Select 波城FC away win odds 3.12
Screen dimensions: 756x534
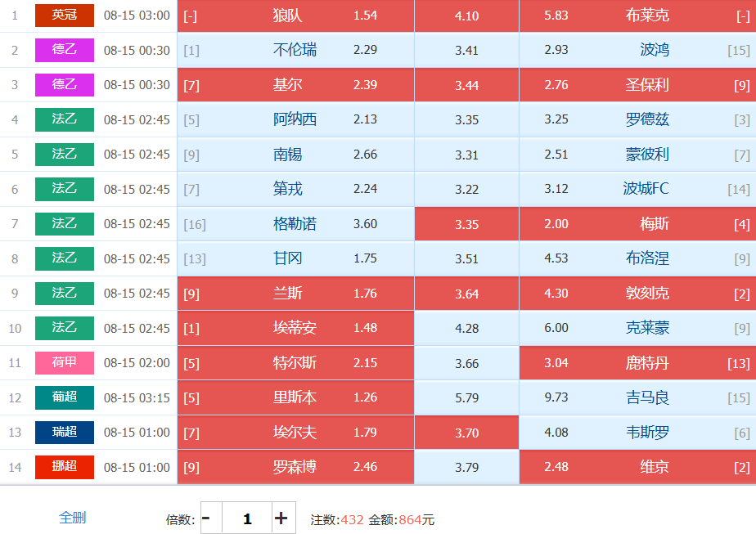[638, 189]
